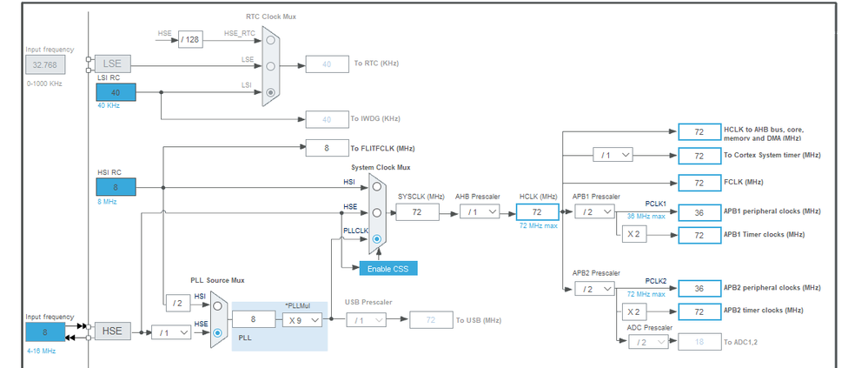The width and height of the screenshot is (868, 368).
Task: Open the APB2 Prescaler dropdown
Action: click(x=594, y=289)
